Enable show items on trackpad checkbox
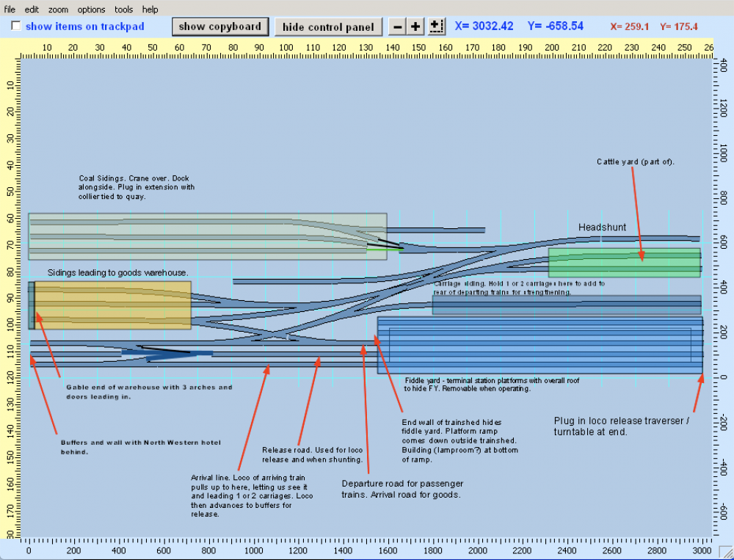 [x=15, y=26]
